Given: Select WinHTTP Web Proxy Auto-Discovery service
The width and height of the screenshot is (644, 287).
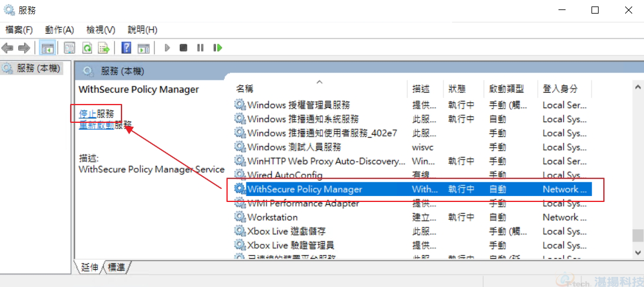Looking at the screenshot, I should pyautogui.click(x=412, y=161).
